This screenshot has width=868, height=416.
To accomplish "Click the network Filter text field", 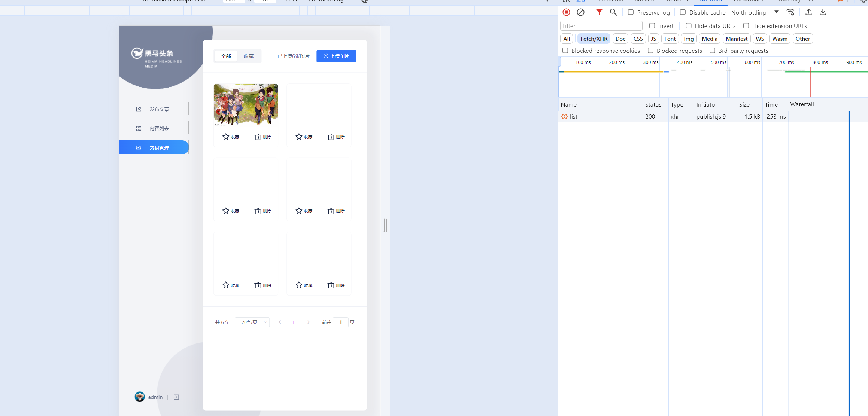I will point(601,26).
